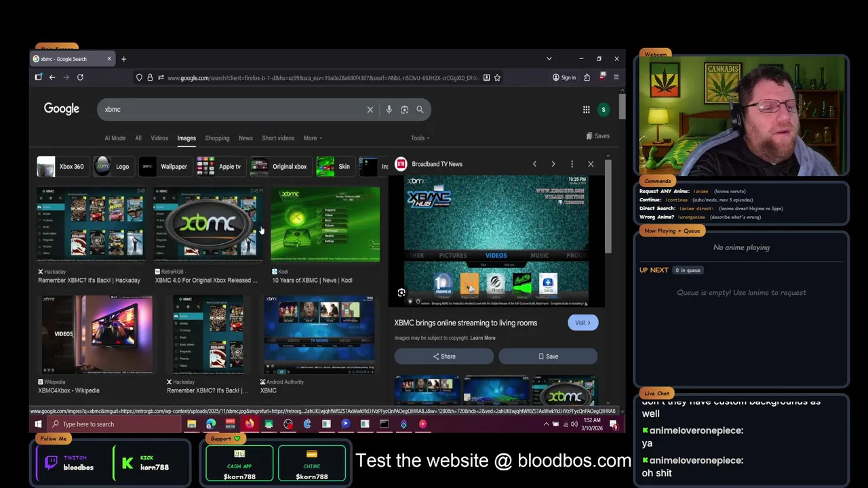
Task: Filter images by Logo chip
Action: coord(113,166)
